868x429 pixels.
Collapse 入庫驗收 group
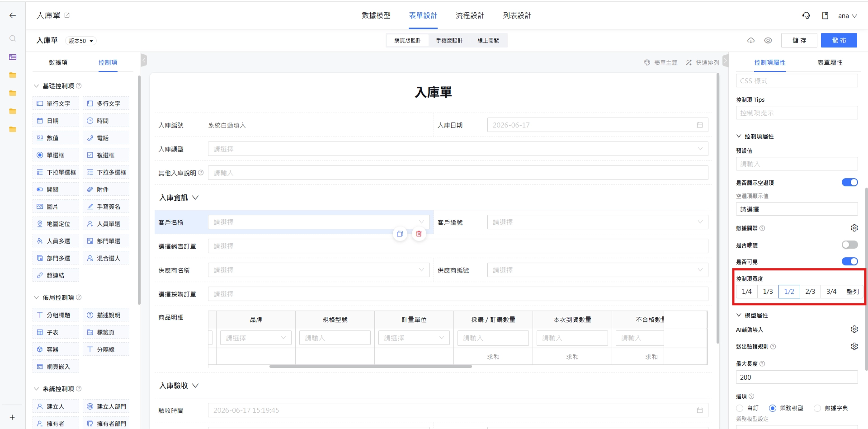(x=195, y=386)
